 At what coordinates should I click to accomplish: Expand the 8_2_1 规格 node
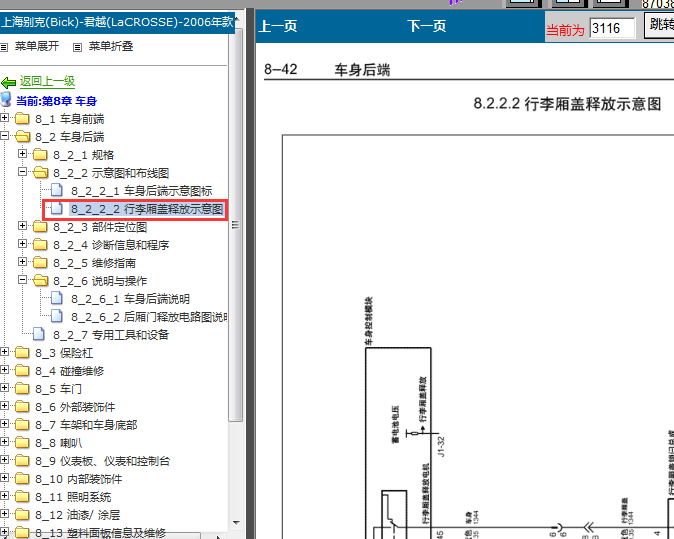click(x=22, y=153)
